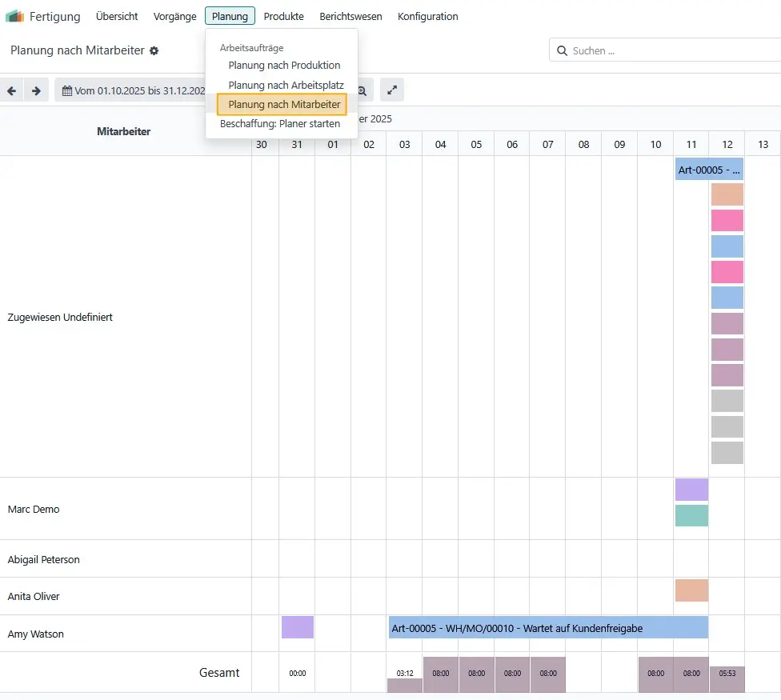Screen dimensions: 781x700
Task: Select Planung nach Produktion
Action: pos(284,65)
